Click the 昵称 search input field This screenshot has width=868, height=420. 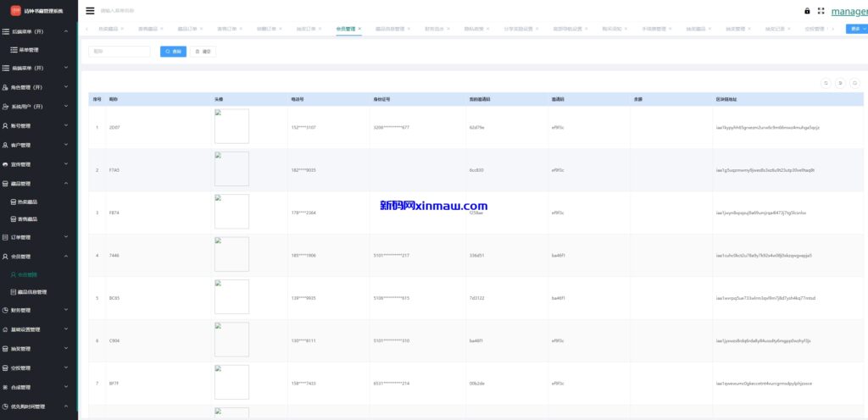pyautogui.click(x=120, y=52)
